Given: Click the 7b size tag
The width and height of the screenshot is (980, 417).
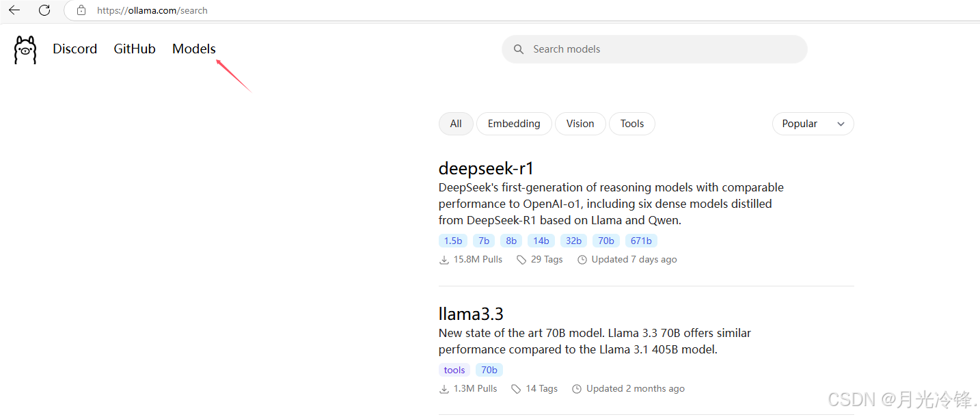Looking at the screenshot, I should click(484, 241).
